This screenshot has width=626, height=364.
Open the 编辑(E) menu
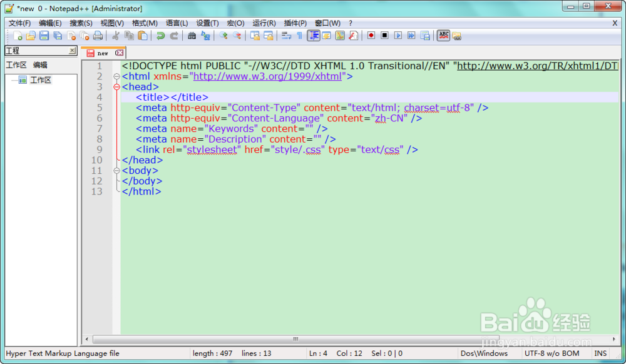click(50, 23)
